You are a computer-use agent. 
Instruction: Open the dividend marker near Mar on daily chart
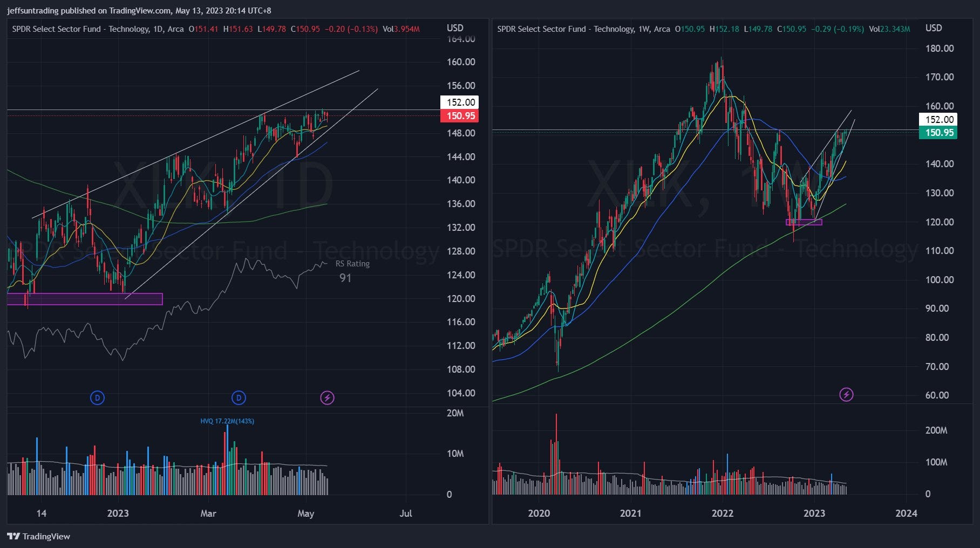coord(239,398)
